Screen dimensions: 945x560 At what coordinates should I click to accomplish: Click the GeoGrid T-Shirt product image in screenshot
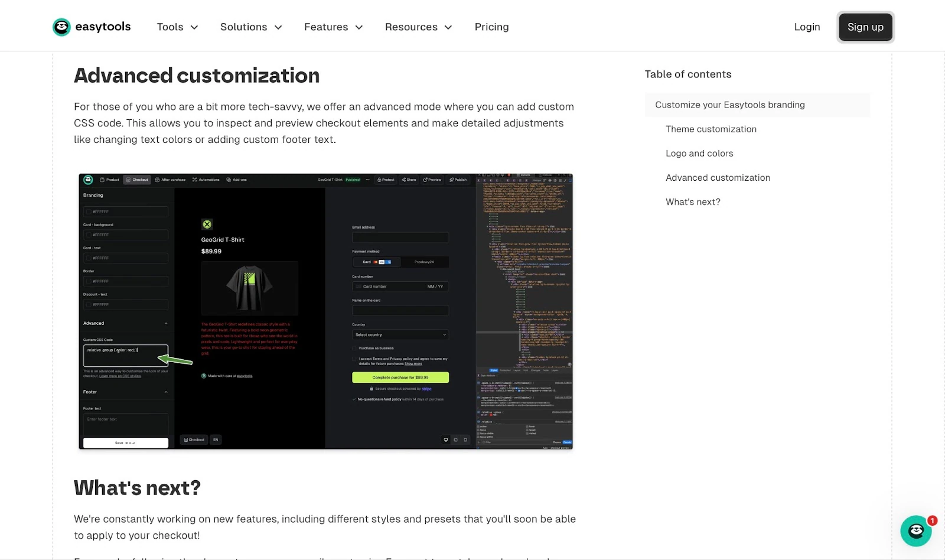click(x=249, y=288)
